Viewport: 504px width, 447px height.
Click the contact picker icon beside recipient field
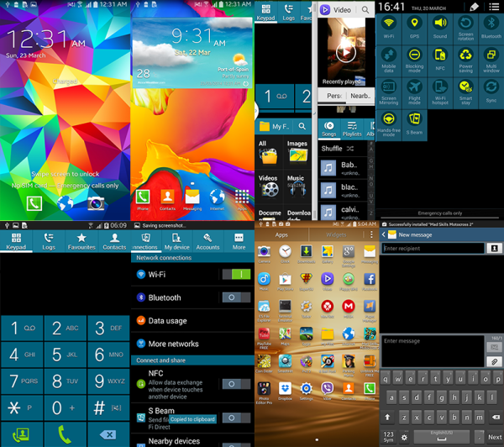495,248
